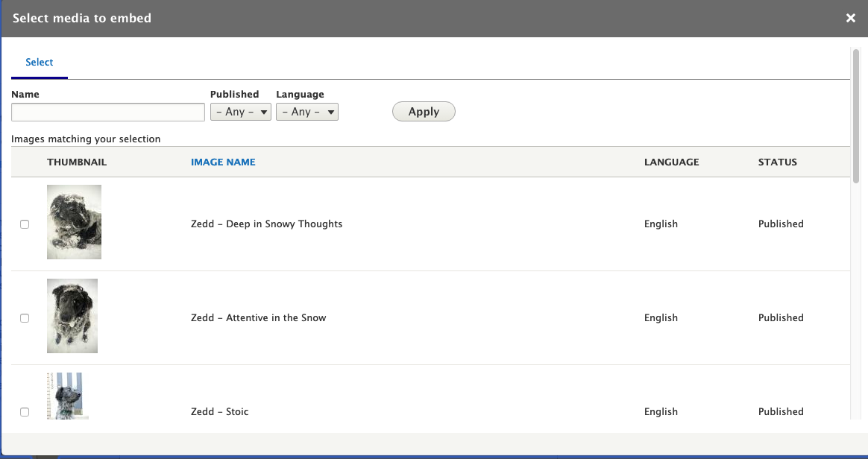Click the text "Zedd – Deep in Snowy Thoughts"
868x459 pixels.
[x=266, y=224]
